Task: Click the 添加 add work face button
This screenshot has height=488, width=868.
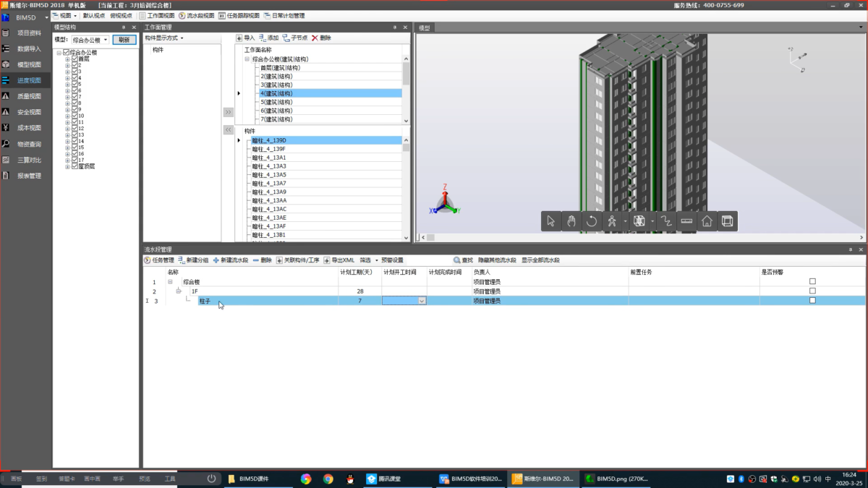Action: coord(269,38)
